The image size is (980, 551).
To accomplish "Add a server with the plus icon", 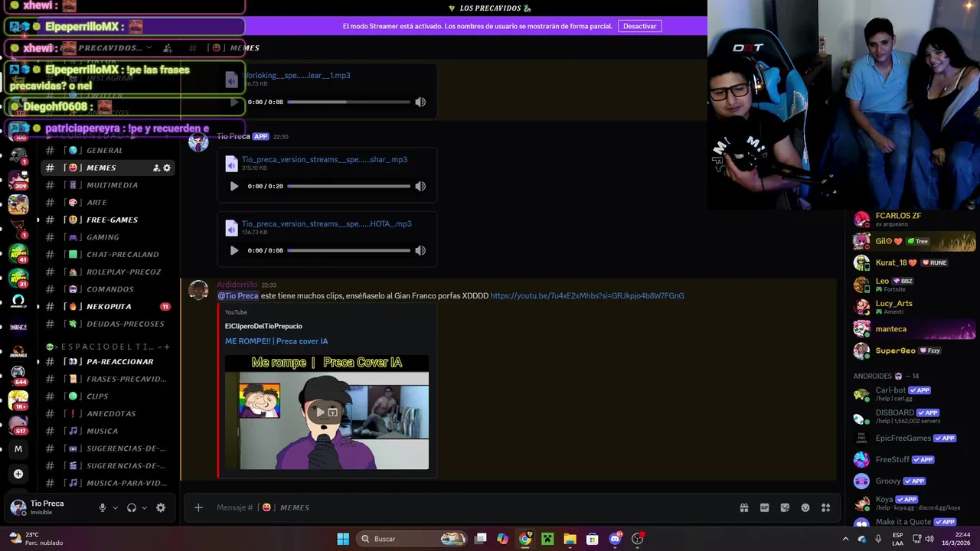I will [x=18, y=474].
